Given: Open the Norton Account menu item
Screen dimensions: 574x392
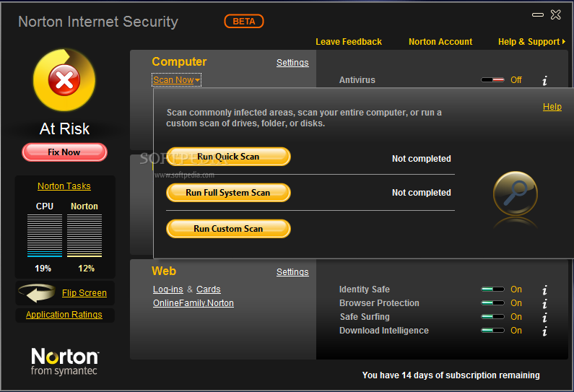Looking at the screenshot, I should click(440, 42).
